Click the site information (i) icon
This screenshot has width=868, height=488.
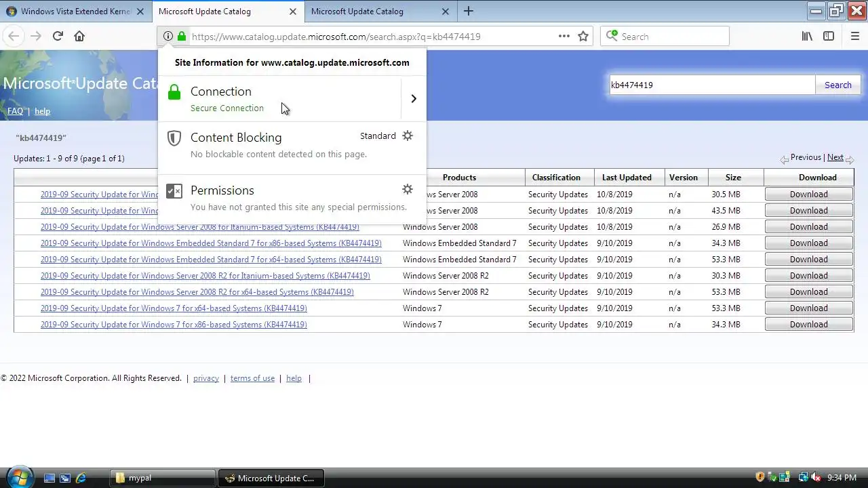pos(167,37)
